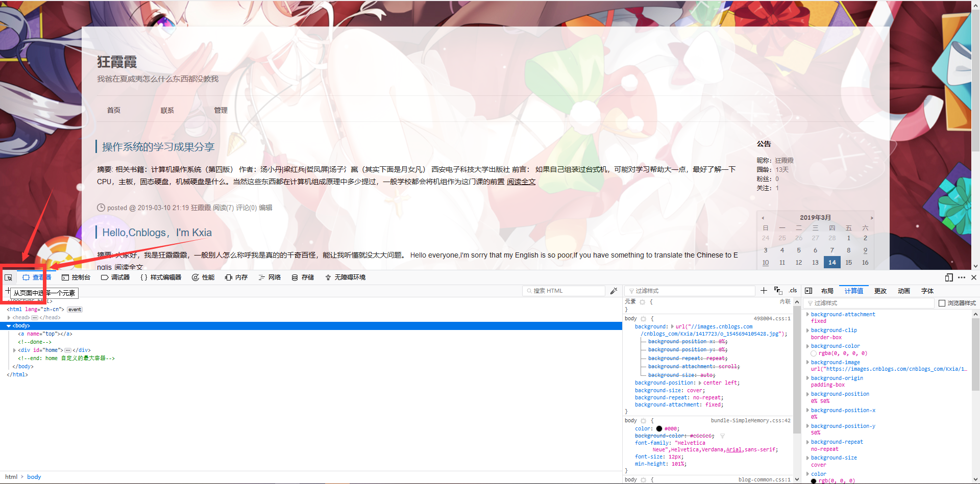
Task: Open the 首页 home navigation link
Action: tap(114, 110)
